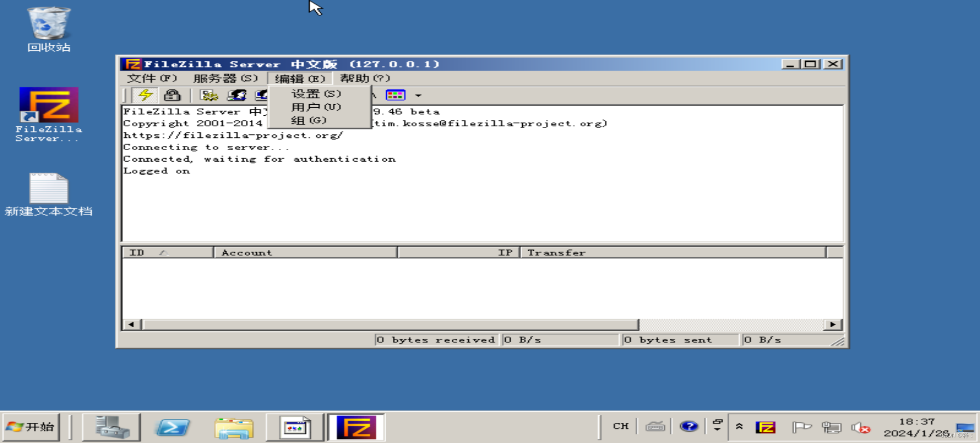The image size is (980, 443).
Task: Select the 回收站 recycle bin desktop icon
Action: [x=48, y=29]
